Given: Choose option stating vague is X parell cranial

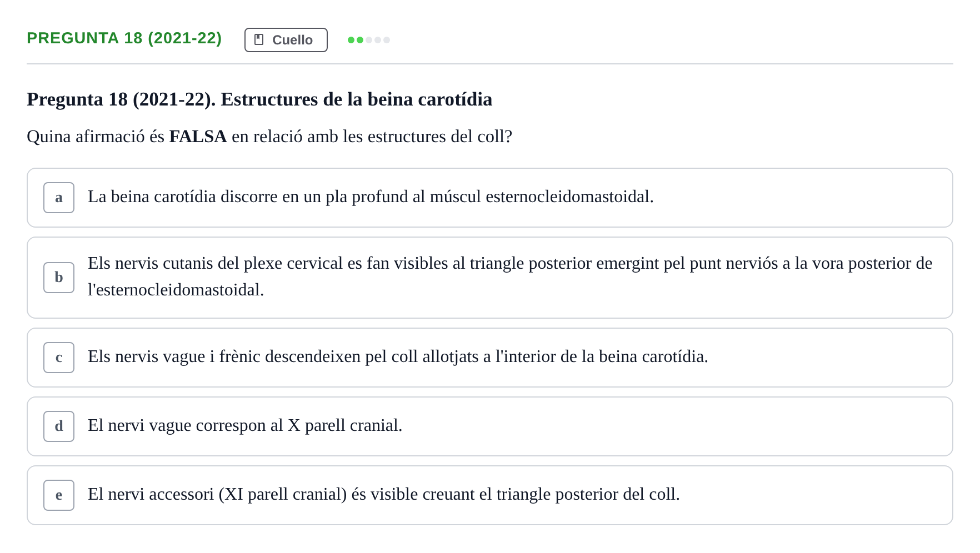Looking at the screenshot, I should [x=490, y=426].
